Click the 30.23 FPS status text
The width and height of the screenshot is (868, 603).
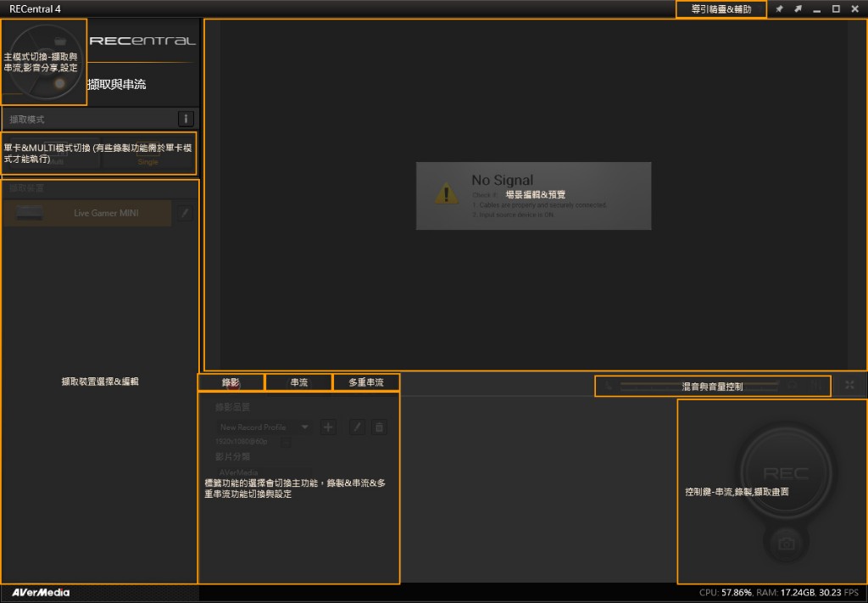(838, 593)
